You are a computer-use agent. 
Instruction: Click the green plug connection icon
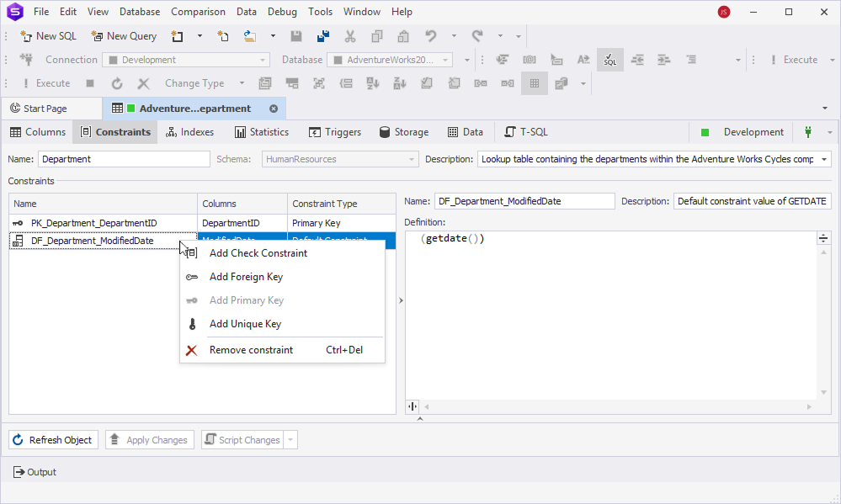[x=807, y=132]
